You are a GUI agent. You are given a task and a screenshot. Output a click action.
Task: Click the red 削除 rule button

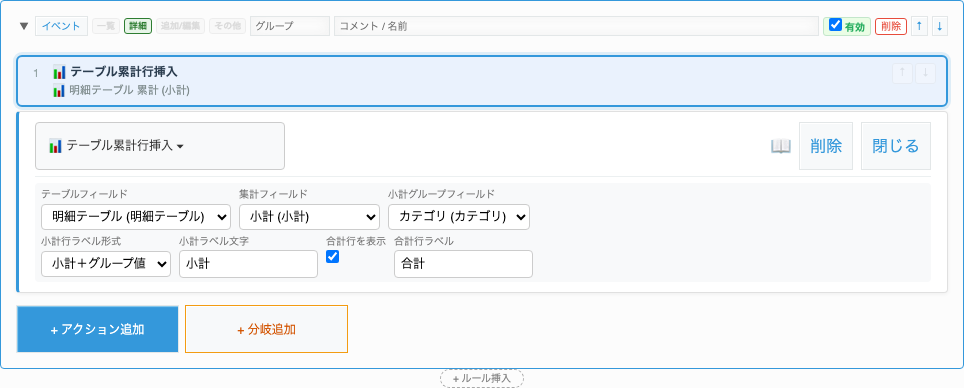891,26
